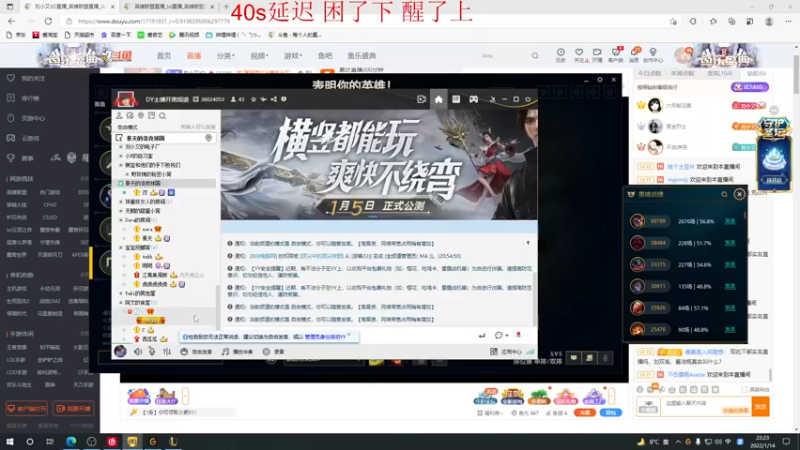The width and height of the screenshot is (800, 450).
Task: Open 创作中心 icon on Douyu header
Action: (x=653, y=55)
